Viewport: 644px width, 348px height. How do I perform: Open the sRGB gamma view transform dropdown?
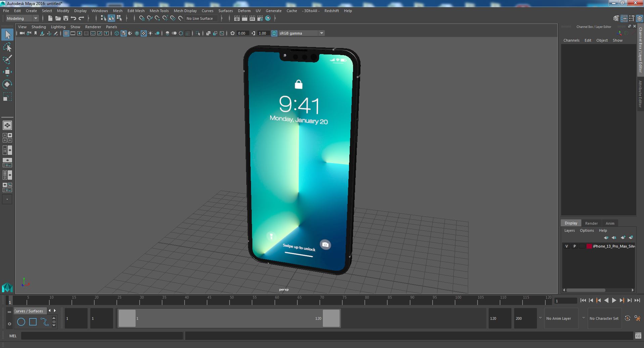point(301,33)
